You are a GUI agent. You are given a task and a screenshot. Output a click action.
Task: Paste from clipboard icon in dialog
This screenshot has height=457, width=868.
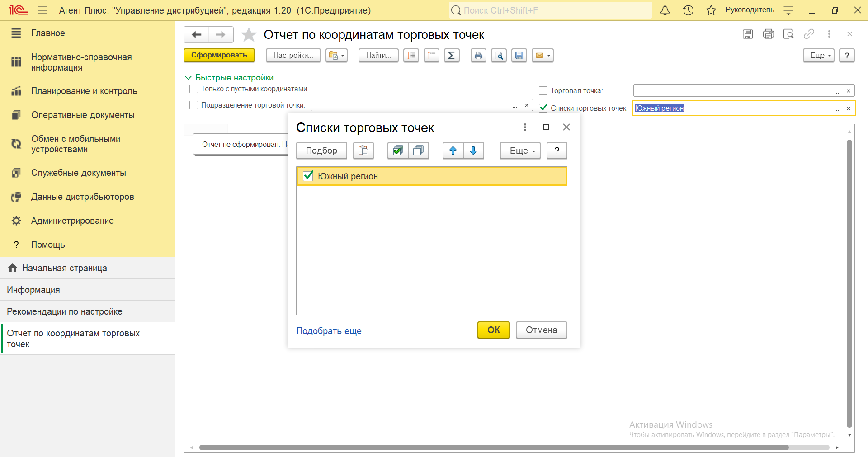pos(363,151)
